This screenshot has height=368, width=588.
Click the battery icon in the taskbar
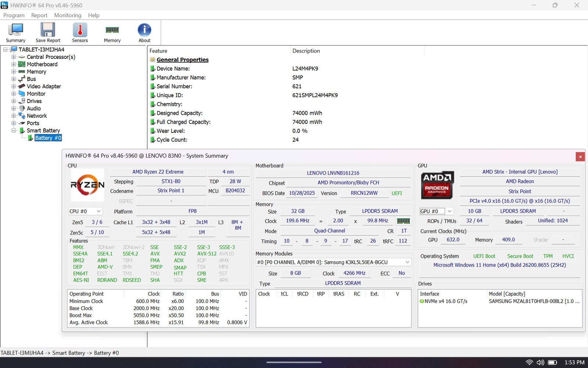552,362
